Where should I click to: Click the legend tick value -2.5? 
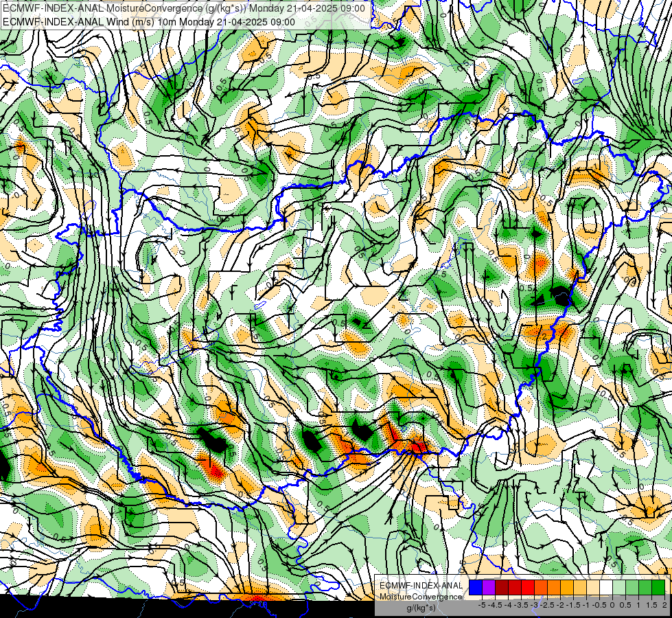click(547, 605)
